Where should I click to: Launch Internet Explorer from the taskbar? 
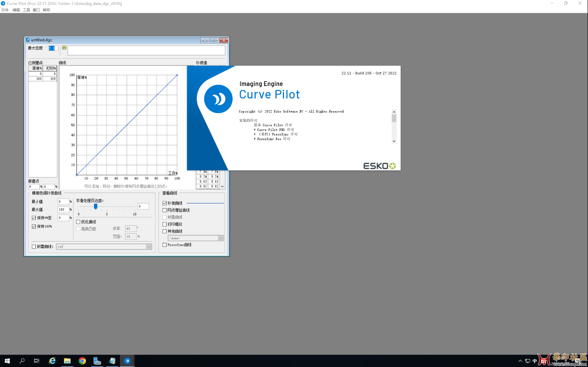click(52, 361)
